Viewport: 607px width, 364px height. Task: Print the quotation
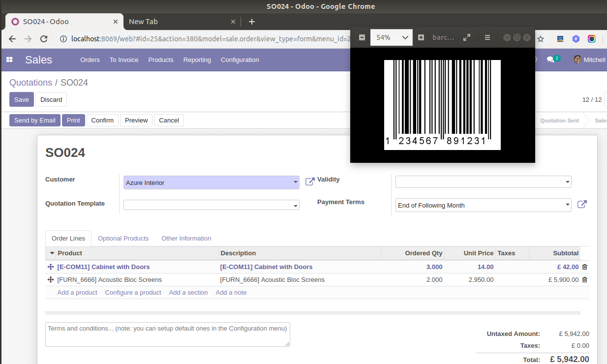(73, 120)
